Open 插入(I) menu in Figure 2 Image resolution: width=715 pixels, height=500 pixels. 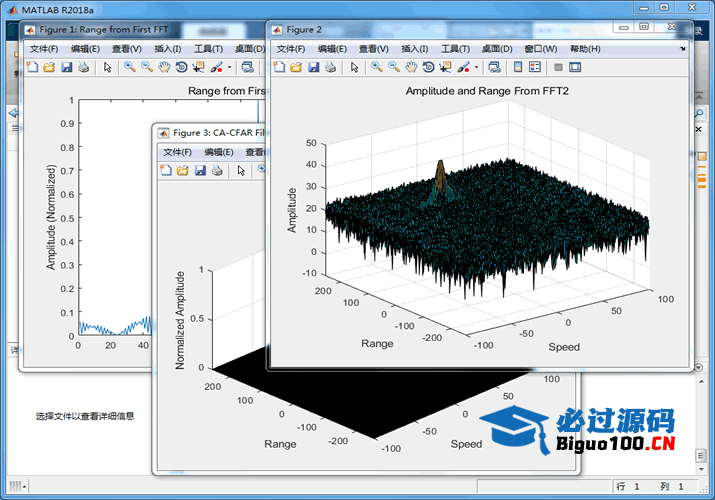tap(414, 49)
